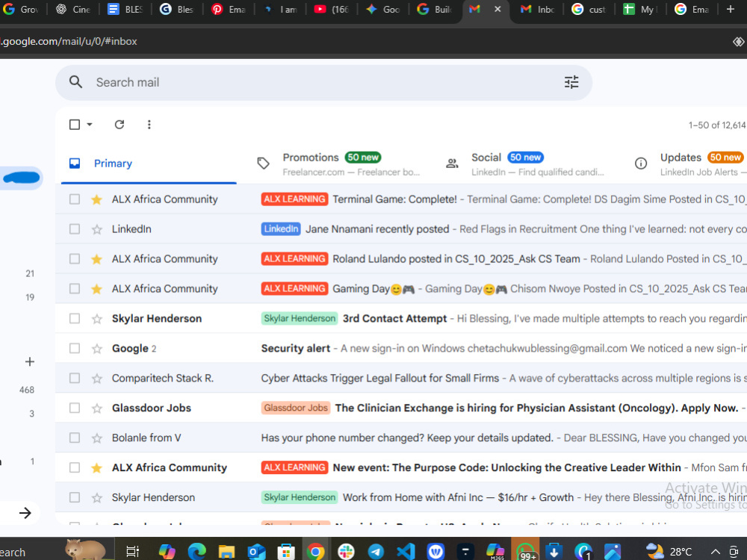Open Google Chrome from taskbar
The image size is (747, 560).
315,552
